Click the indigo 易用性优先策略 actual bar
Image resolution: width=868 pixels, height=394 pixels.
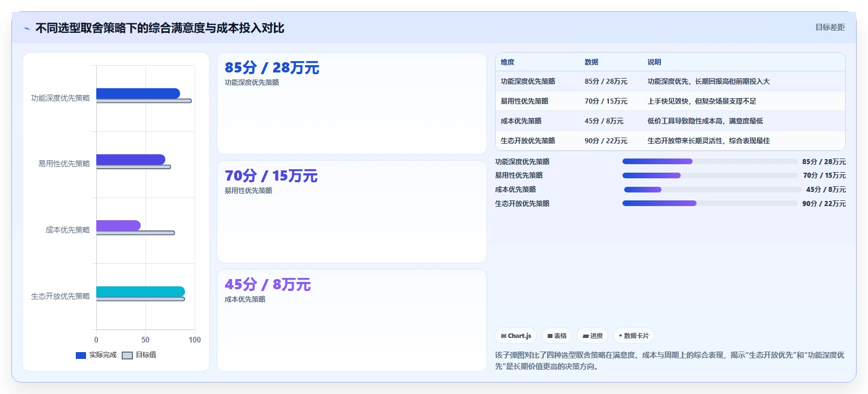pos(131,160)
